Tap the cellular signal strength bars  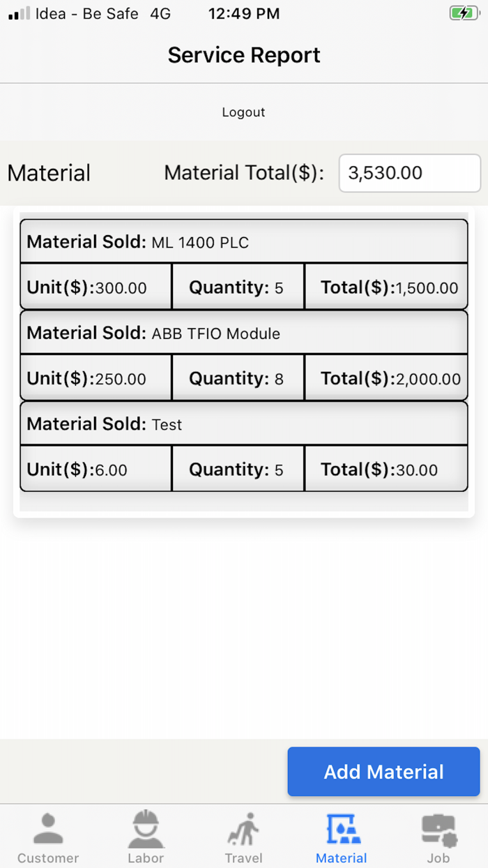(x=20, y=13)
